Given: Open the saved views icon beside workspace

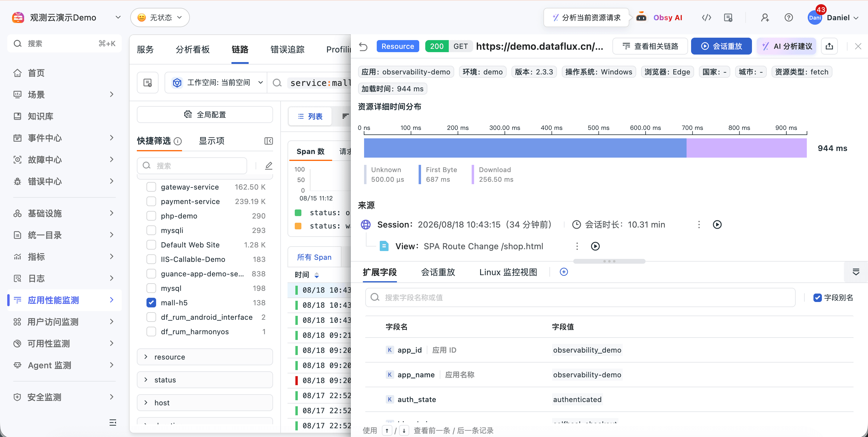Looking at the screenshot, I should [148, 83].
